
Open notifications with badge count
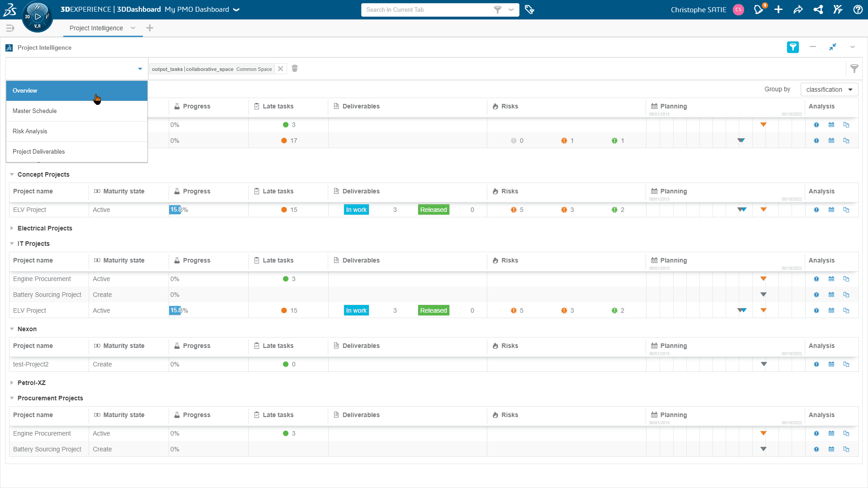pos(759,9)
